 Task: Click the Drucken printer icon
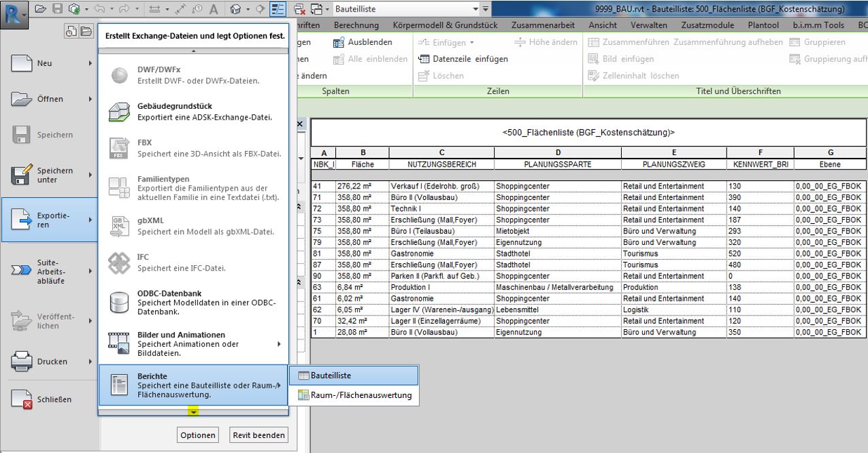point(22,362)
